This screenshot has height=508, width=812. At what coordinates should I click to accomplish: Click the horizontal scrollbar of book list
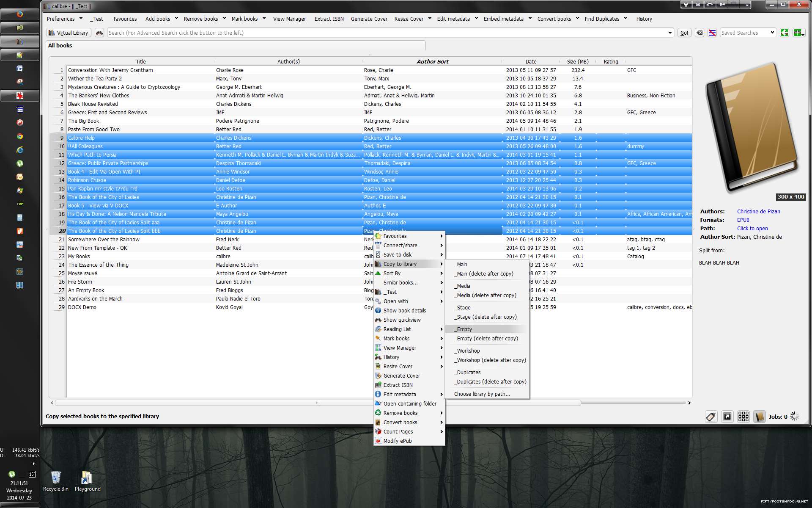tap(318, 403)
